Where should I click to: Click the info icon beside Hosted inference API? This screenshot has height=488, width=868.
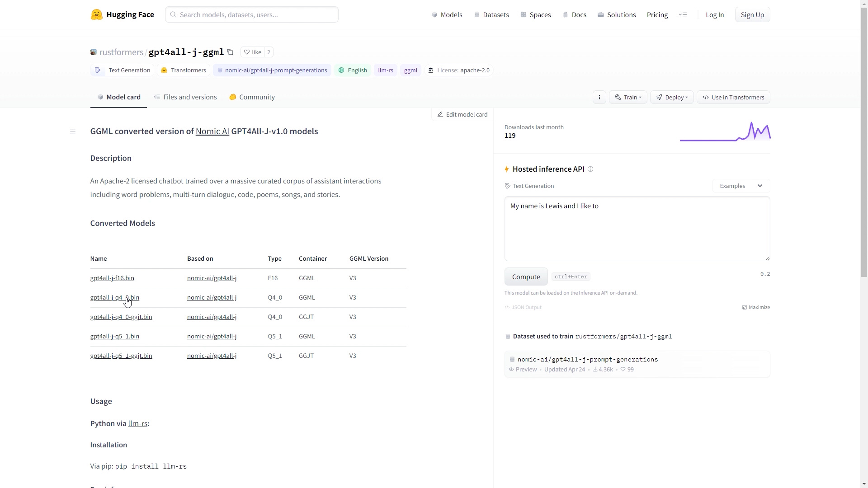click(590, 169)
